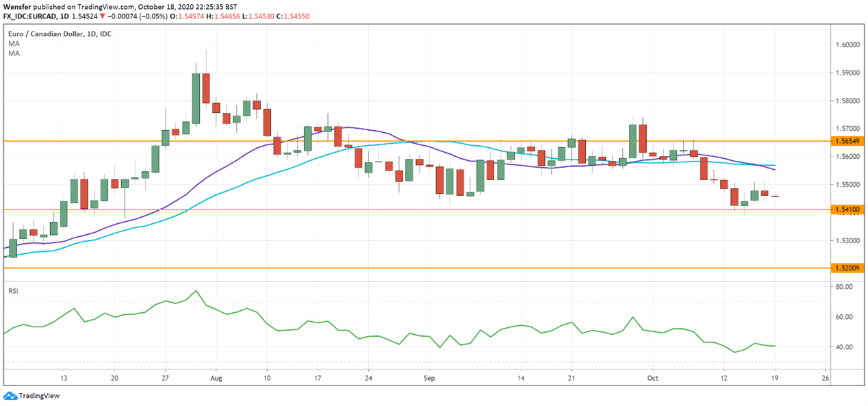This screenshot has width=868, height=406.
Task: Click the Aug marker on time axis
Action: [x=216, y=377]
